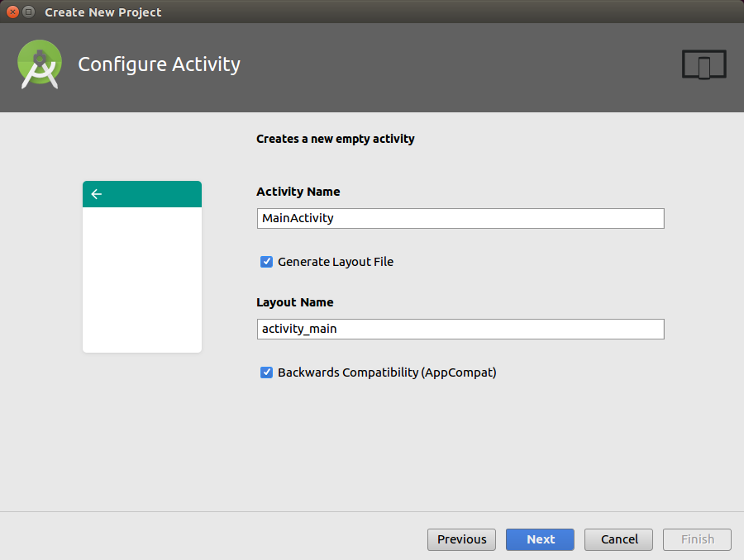This screenshot has height=560, width=744.
Task: Click the Configure Activity heading
Action: 159,64
